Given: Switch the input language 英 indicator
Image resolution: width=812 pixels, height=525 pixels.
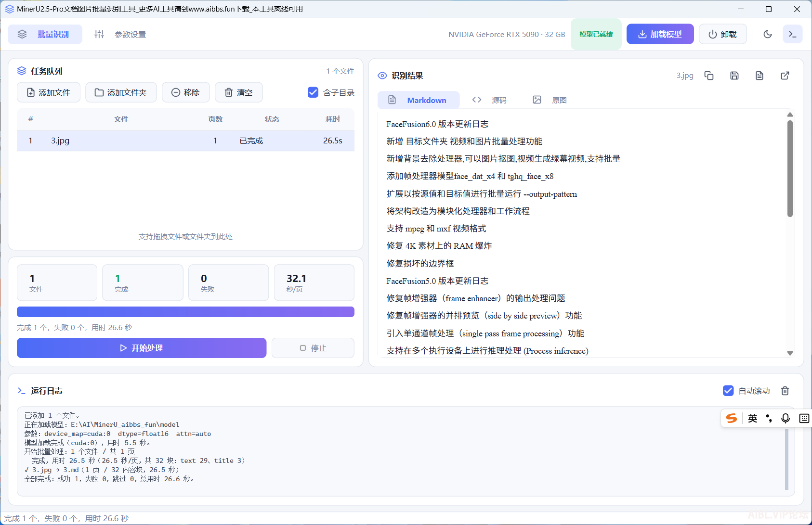Looking at the screenshot, I should point(753,418).
